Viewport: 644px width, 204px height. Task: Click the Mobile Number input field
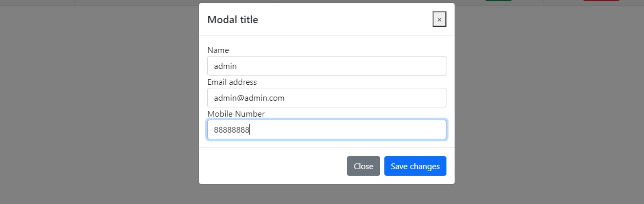click(327, 129)
